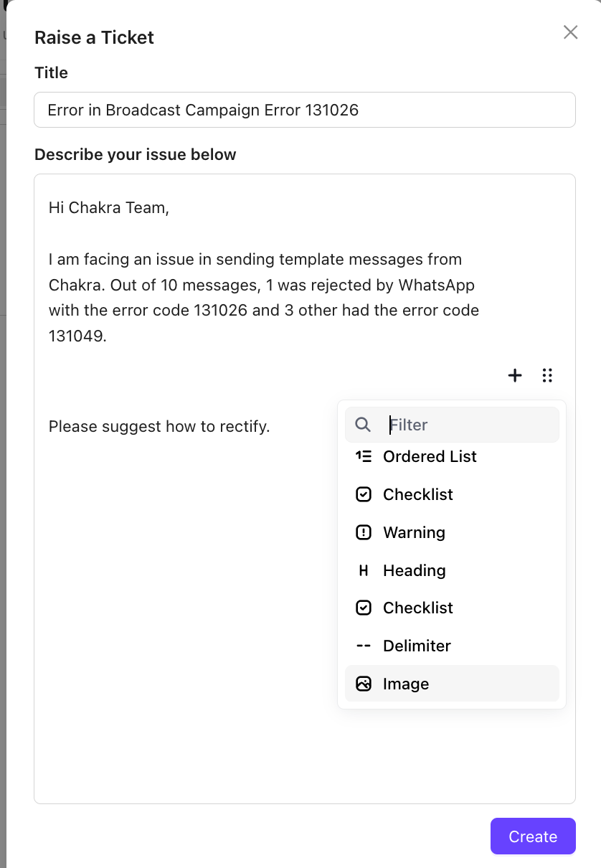601x868 pixels.
Task: Click the Image block picture icon
Action: pyautogui.click(x=364, y=683)
